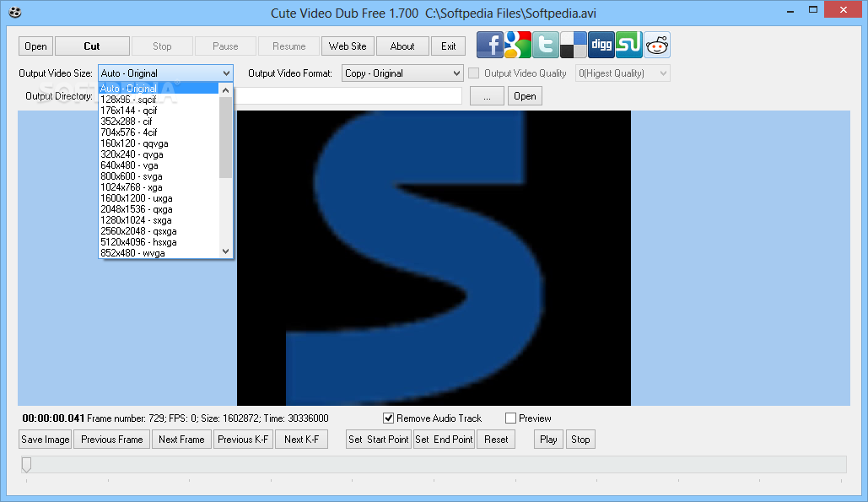This screenshot has height=502, width=868.
Task: Click the app icon in title bar
Action: pos(15,12)
